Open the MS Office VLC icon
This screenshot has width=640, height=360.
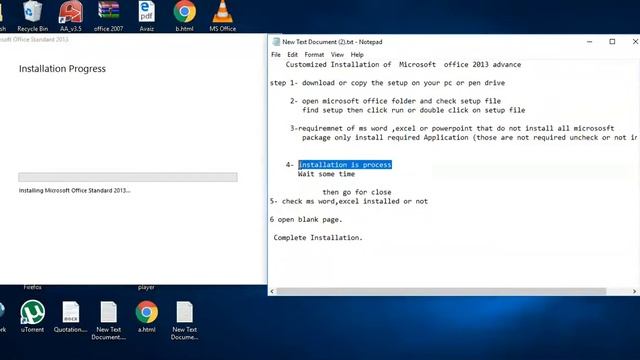coord(222,16)
